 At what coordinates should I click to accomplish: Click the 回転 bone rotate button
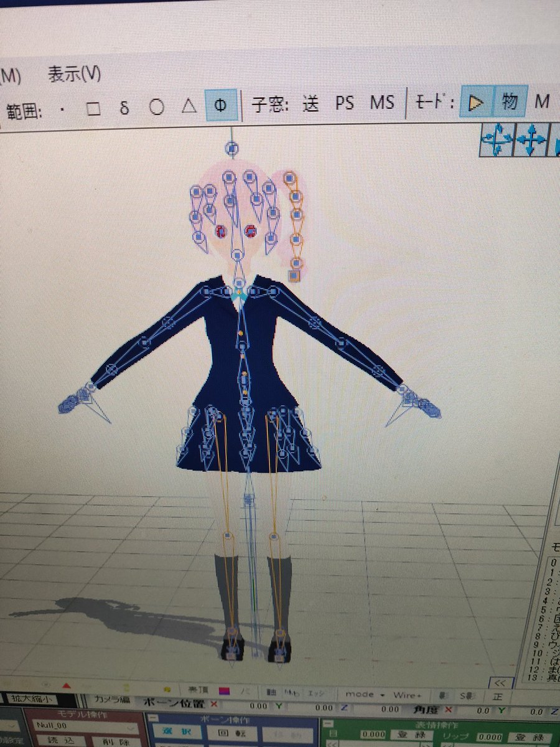pos(232,732)
